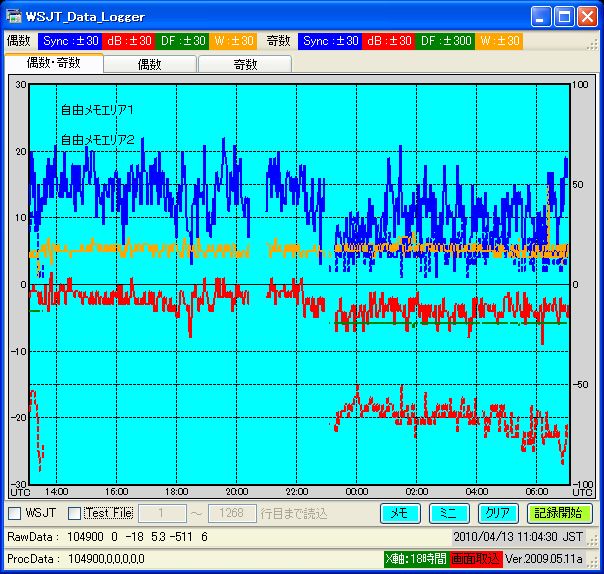Click the first blue Sync:±30 swatch
Image resolution: width=604 pixels, height=574 pixels.
click(x=70, y=41)
